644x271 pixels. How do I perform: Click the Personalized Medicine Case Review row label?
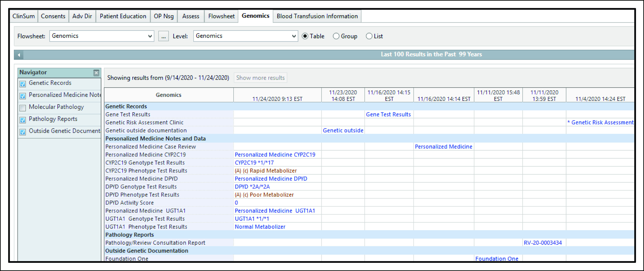pyautogui.click(x=150, y=146)
